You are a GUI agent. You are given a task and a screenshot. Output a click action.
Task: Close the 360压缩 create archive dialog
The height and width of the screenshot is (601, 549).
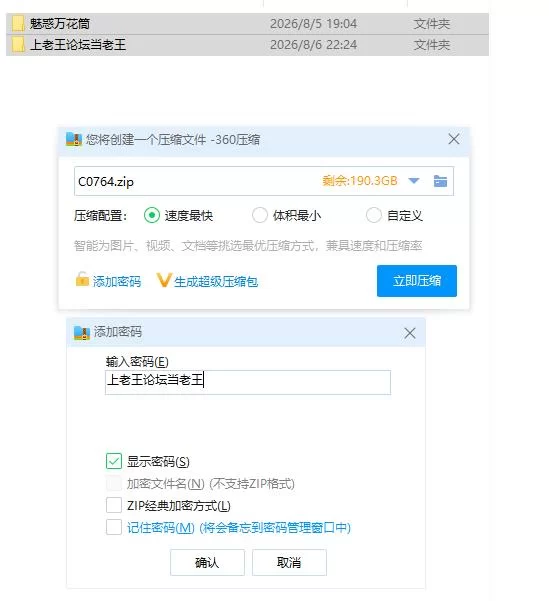[454, 139]
